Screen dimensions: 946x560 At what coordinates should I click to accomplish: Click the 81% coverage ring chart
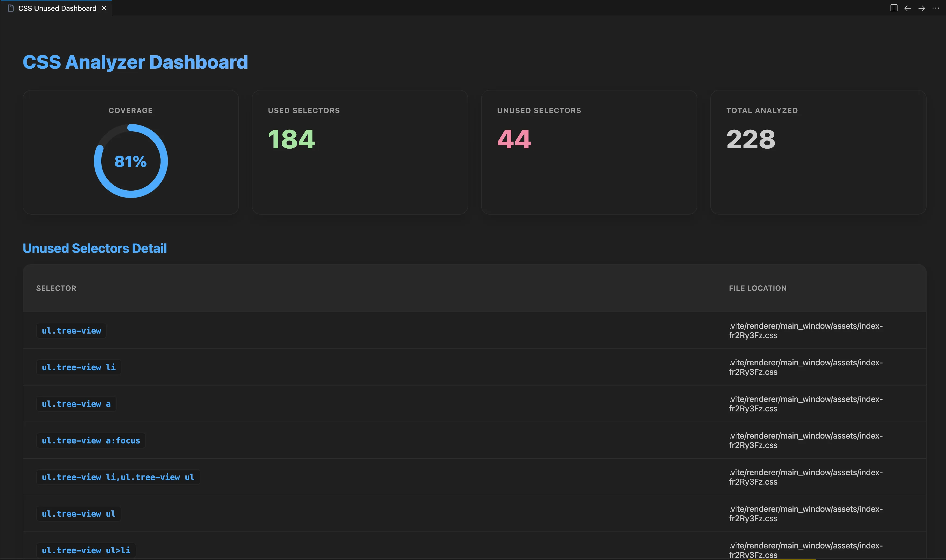coord(131,161)
